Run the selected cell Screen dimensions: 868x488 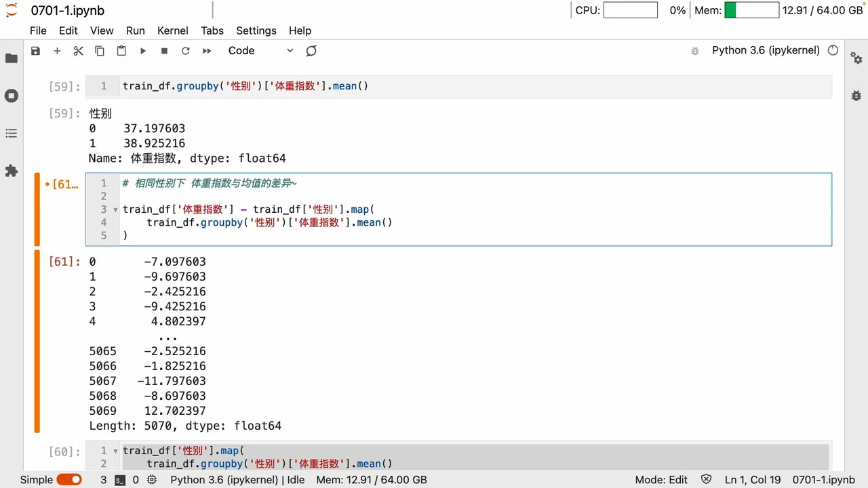(x=143, y=51)
